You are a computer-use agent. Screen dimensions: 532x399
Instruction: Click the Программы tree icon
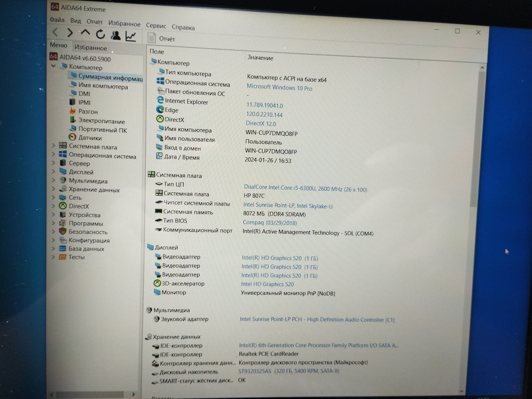(x=63, y=223)
